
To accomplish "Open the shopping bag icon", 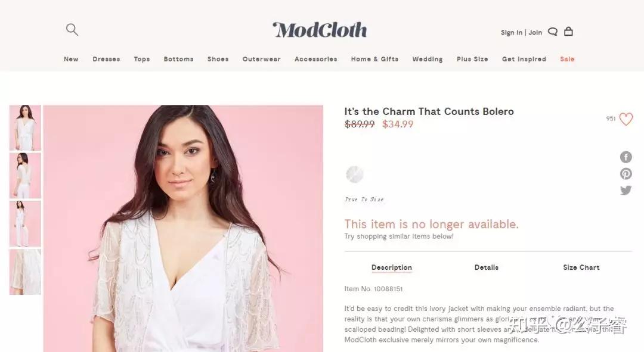I will pyautogui.click(x=568, y=32).
